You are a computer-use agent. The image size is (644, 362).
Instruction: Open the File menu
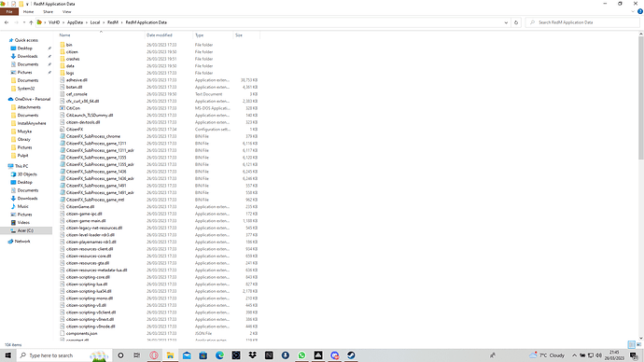pyautogui.click(x=9, y=11)
